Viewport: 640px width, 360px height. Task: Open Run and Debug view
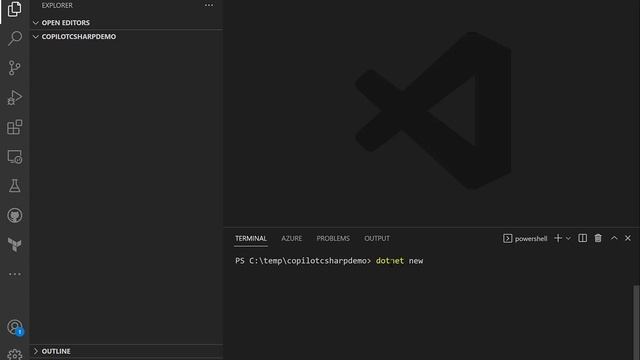(14, 98)
